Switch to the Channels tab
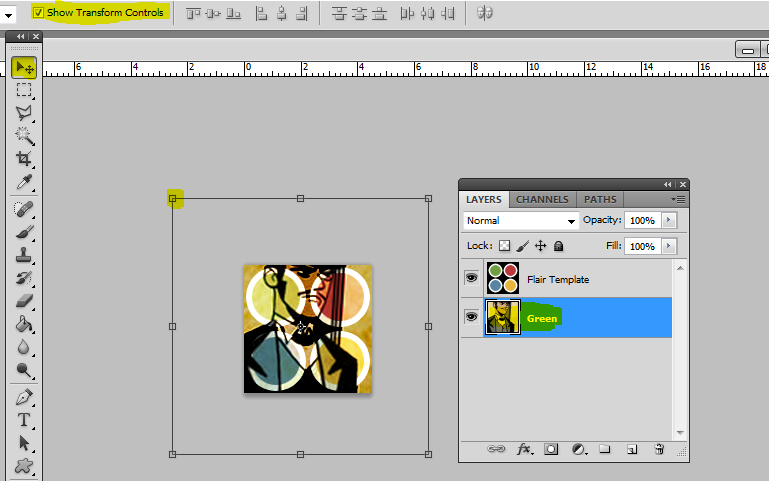Screen dimensions: 769x481 (542, 200)
